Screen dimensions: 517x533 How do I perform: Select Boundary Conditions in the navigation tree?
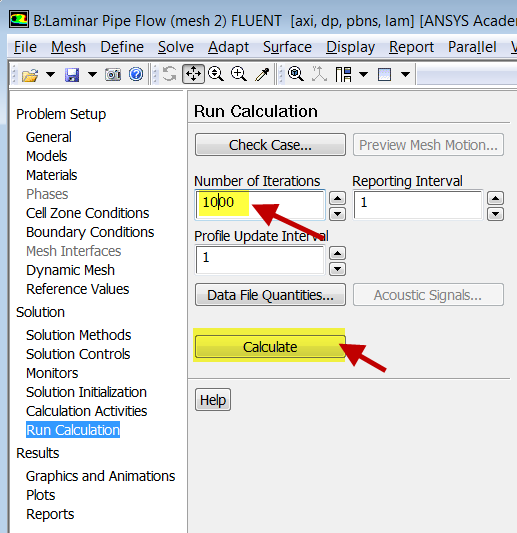click(90, 232)
